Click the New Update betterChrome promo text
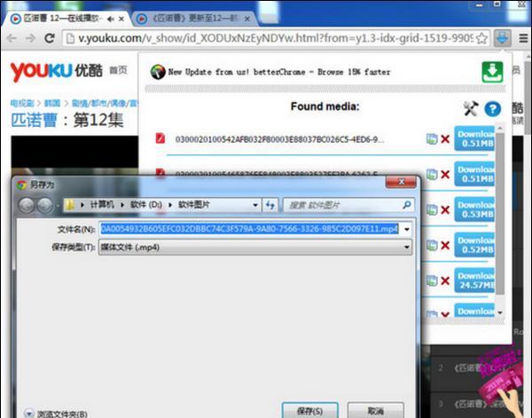Screen dimensions: 532x418 pos(279,72)
